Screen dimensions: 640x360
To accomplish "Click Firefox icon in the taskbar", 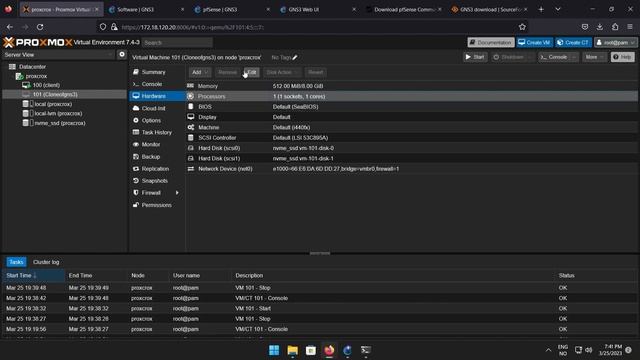I will 329,350.
